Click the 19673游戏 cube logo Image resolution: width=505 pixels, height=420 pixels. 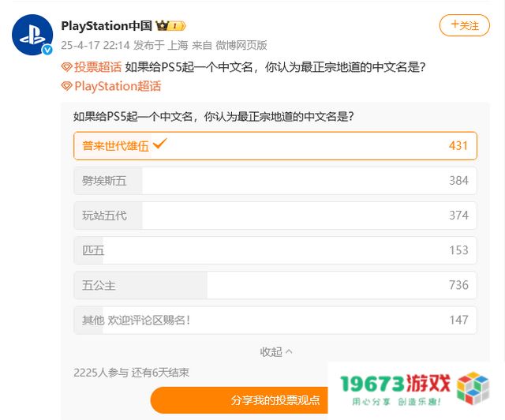473,388
